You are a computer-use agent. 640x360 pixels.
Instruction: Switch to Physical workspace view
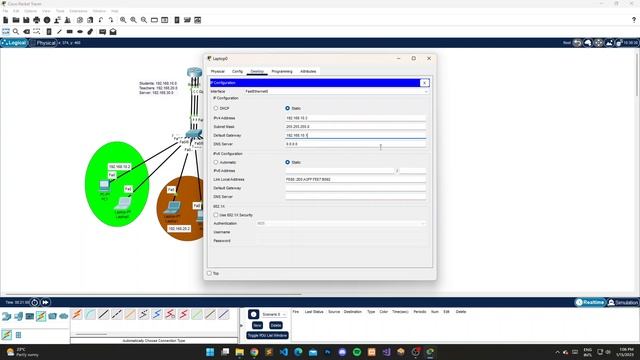(43, 43)
